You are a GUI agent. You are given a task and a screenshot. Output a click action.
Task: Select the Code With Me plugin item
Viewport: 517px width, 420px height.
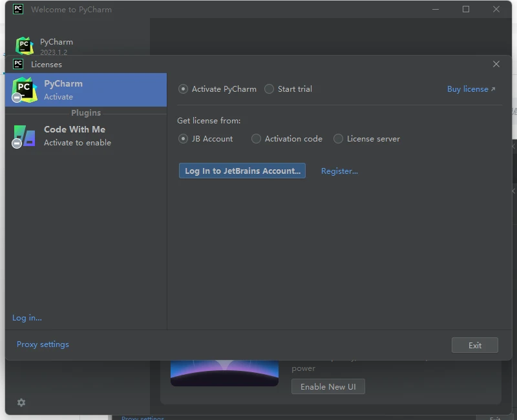coord(86,136)
